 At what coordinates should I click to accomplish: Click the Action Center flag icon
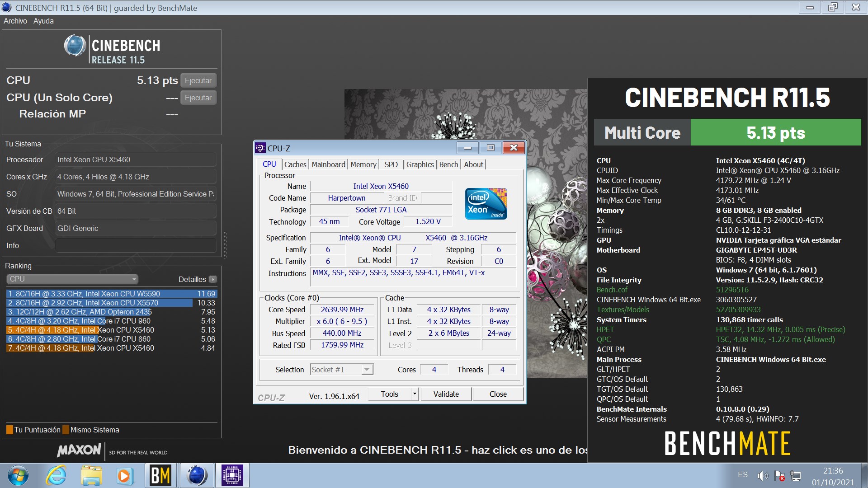pyautogui.click(x=779, y=476)
